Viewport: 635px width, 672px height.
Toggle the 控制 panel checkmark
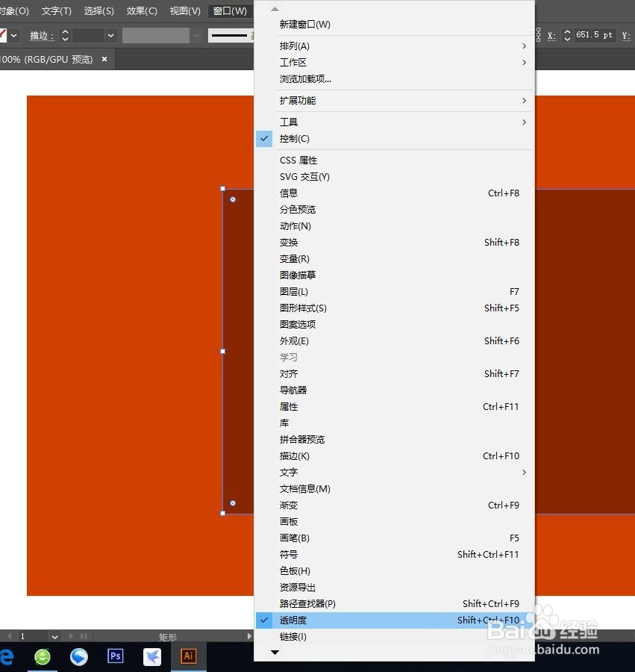click(x=295, y=138)
